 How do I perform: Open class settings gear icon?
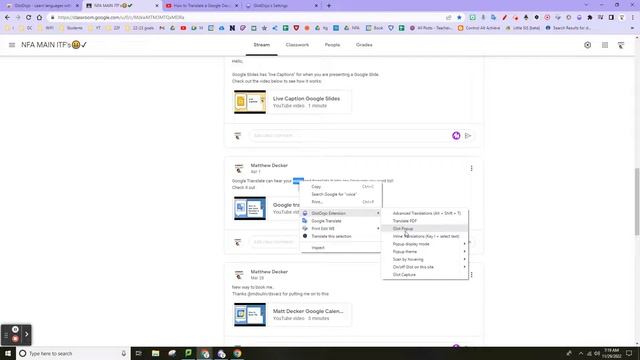tap(587, 45)
